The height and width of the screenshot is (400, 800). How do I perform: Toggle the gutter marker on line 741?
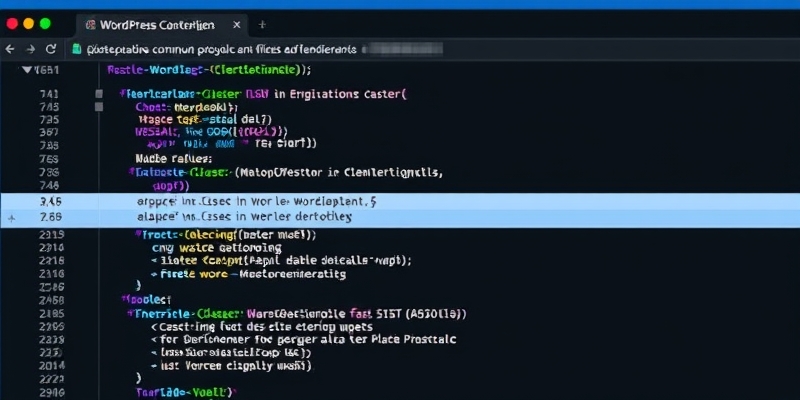click(98, 94)
